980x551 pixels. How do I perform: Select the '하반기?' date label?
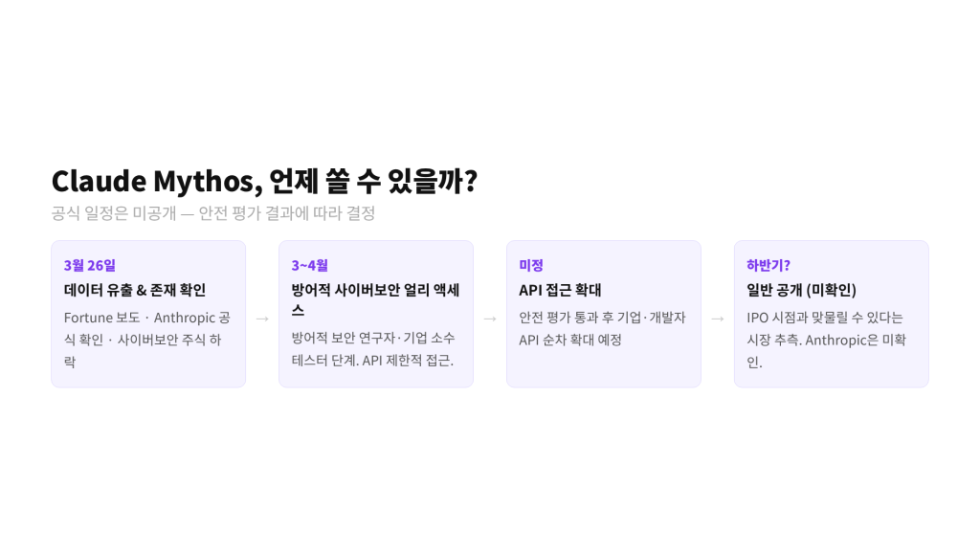768,265
